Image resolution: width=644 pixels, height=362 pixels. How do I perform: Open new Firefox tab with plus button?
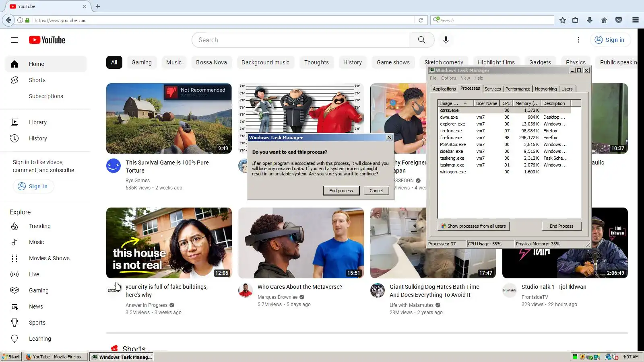[98, 6]
